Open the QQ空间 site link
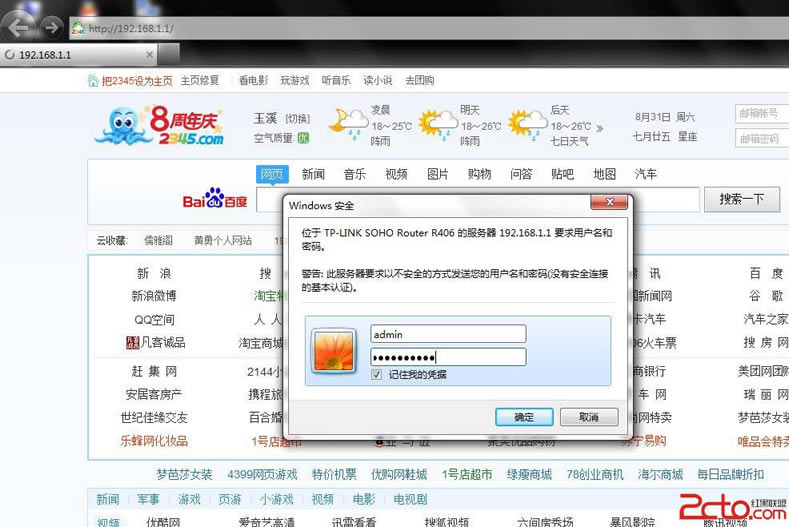The width and height of the screenshot is (789, 527). tap(154, 319)
